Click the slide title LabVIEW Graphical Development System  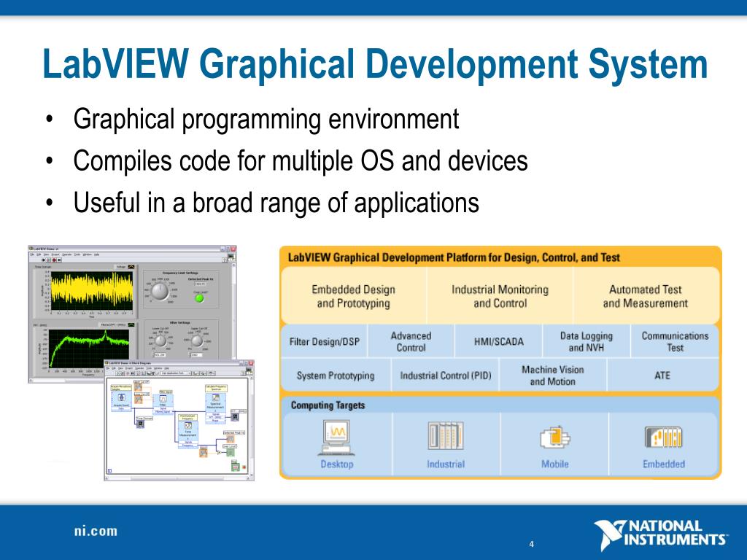click(x=376, y=64)
